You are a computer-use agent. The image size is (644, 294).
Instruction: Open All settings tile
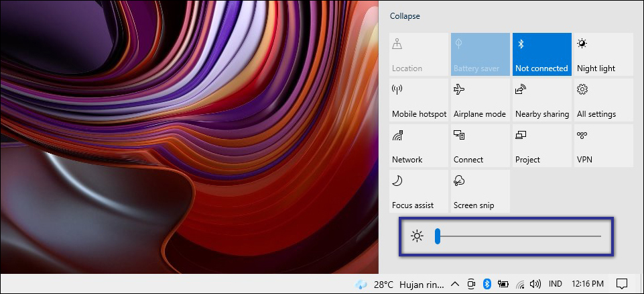(x=603, y=100)
